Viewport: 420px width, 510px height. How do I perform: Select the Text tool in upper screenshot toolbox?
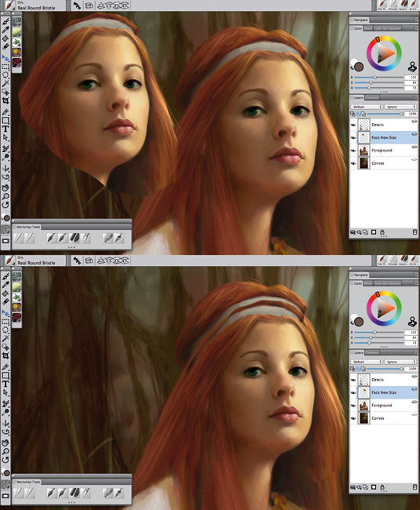coord(5,129)
